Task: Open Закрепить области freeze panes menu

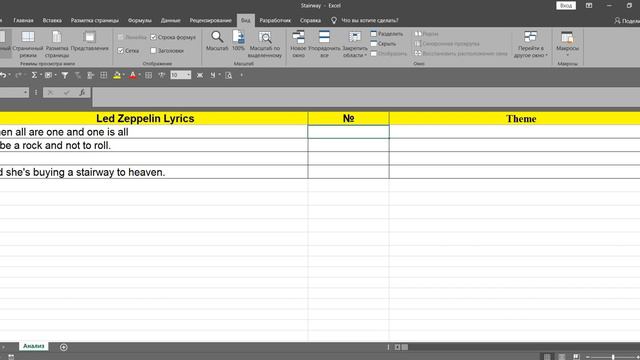Action: click(x=355, y=44)
